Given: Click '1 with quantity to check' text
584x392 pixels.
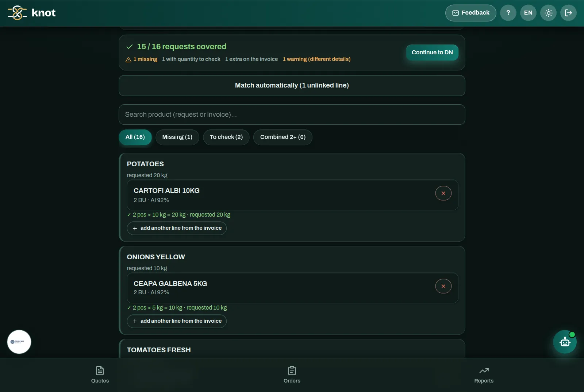Looking at the screenshot, I should tap(191, 59).
